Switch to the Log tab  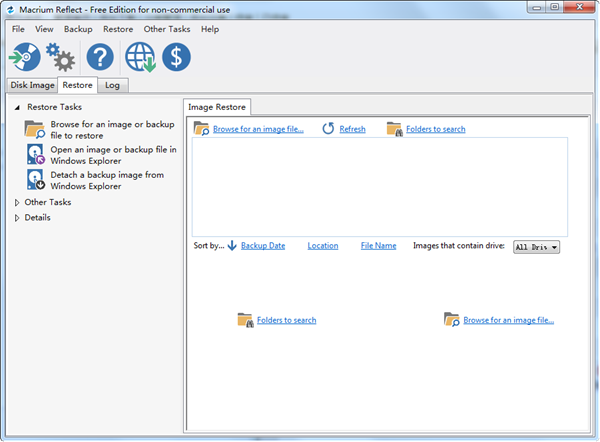pos(112,85)
